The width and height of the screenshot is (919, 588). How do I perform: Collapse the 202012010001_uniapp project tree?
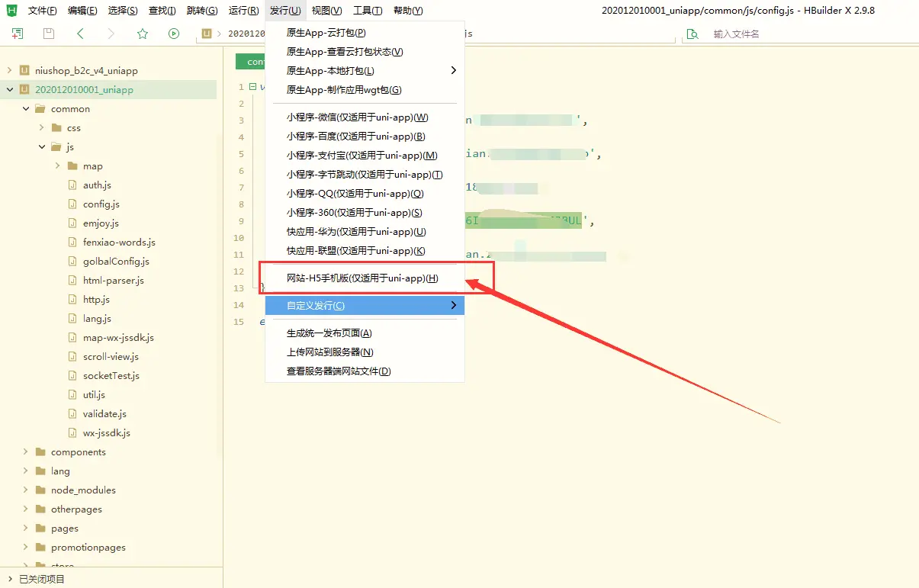point(9,90)
